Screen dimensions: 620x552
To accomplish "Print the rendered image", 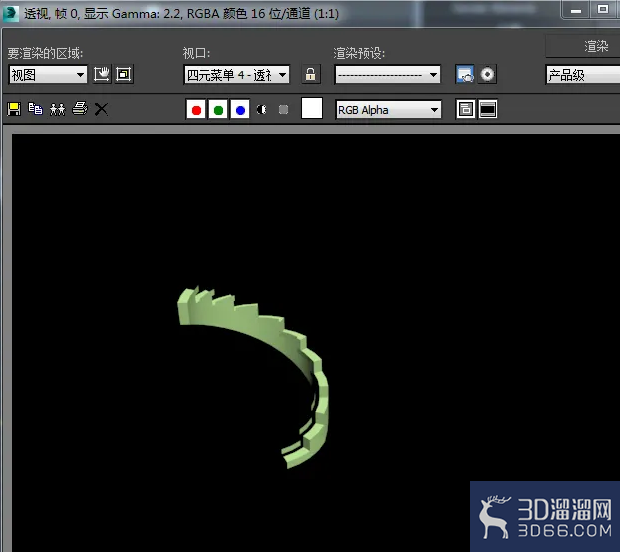I will tap(80, 109).
